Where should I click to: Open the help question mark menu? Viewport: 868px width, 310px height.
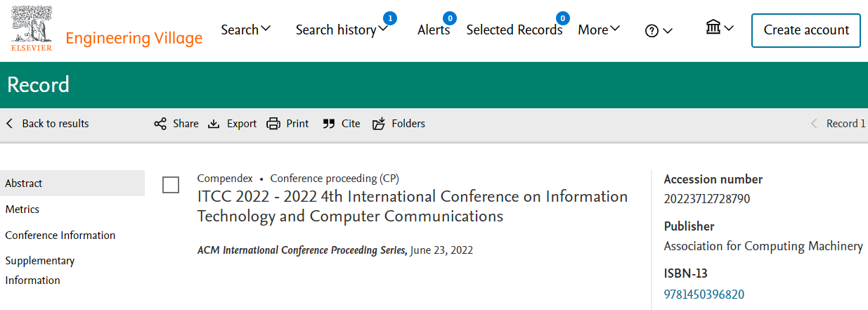tap(659, 31)
